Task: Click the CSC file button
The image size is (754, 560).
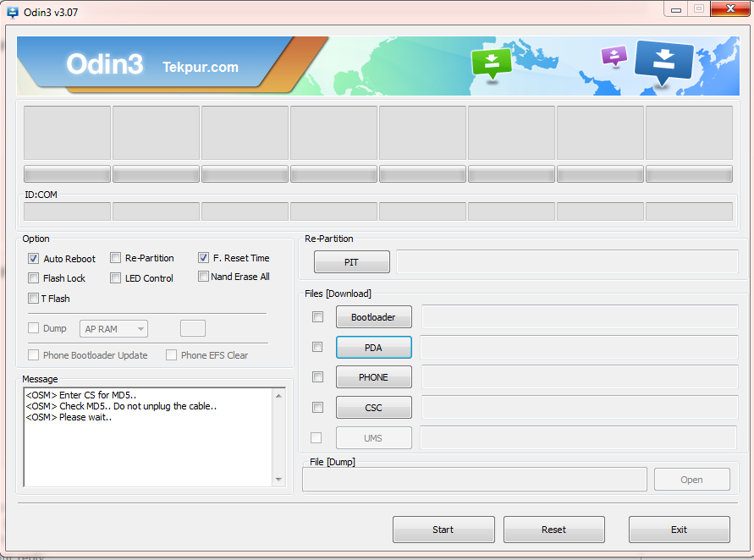Action: [374, 408]
